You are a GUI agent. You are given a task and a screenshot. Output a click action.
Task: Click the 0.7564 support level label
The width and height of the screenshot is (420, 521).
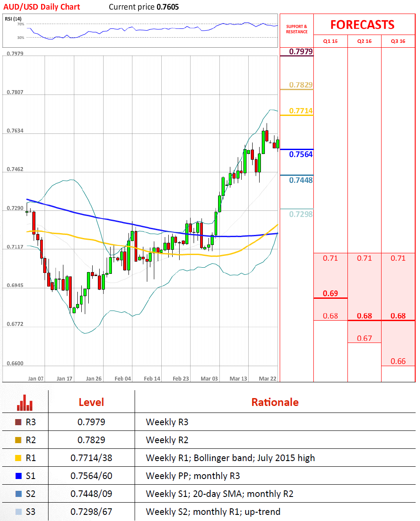click(301, 154)
